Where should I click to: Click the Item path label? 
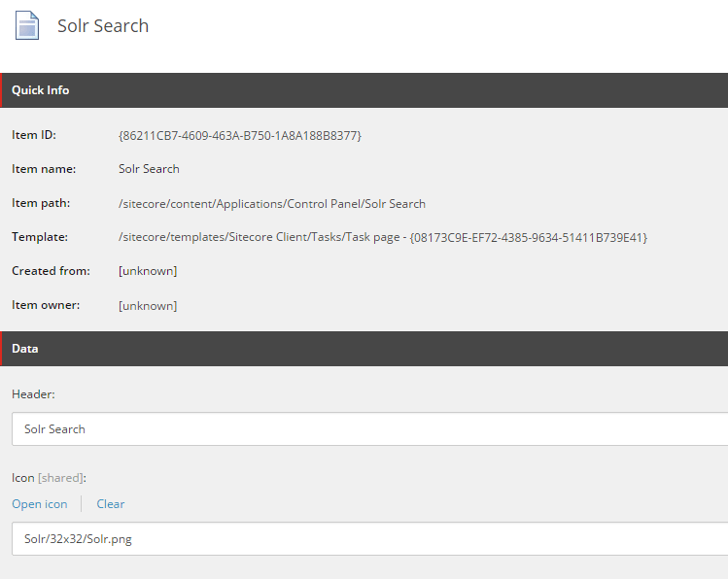click(41, 203)
